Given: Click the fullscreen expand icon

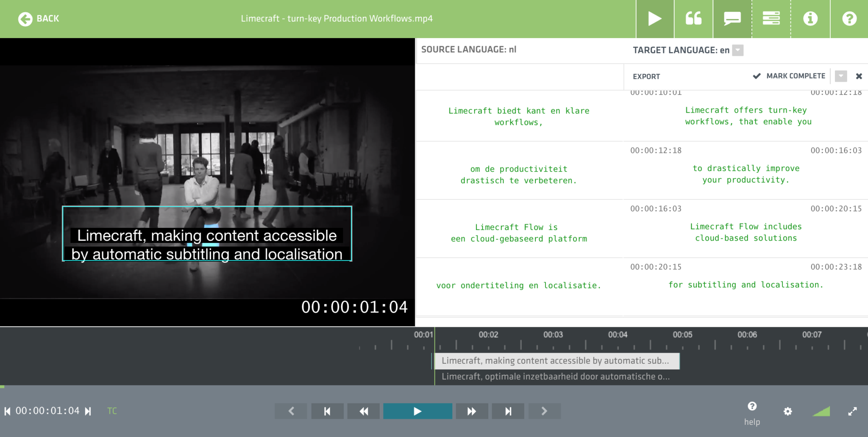Looking at the screenshot, I should (x=853, y=411).
